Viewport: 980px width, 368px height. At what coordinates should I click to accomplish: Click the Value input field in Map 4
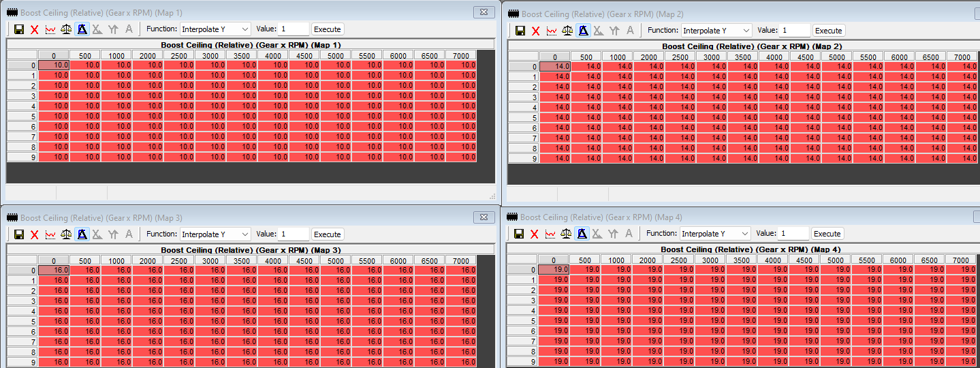coord(793,234)
